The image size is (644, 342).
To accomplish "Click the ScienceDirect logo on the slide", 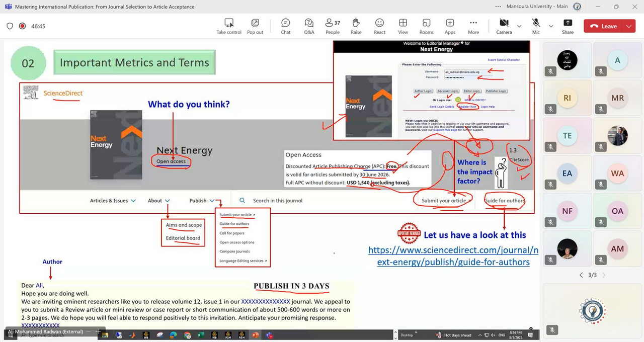I will [63, 93].
